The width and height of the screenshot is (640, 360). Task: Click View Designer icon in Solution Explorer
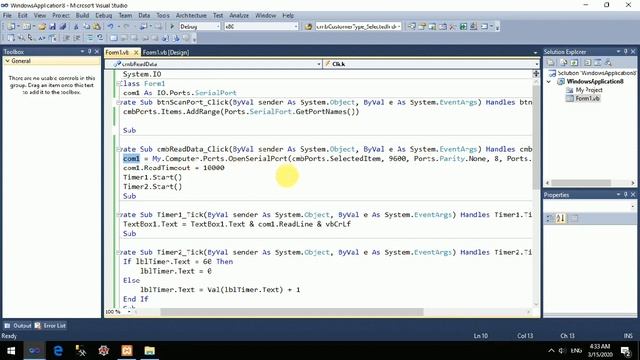pyautogui.click(x=598, y=62)
